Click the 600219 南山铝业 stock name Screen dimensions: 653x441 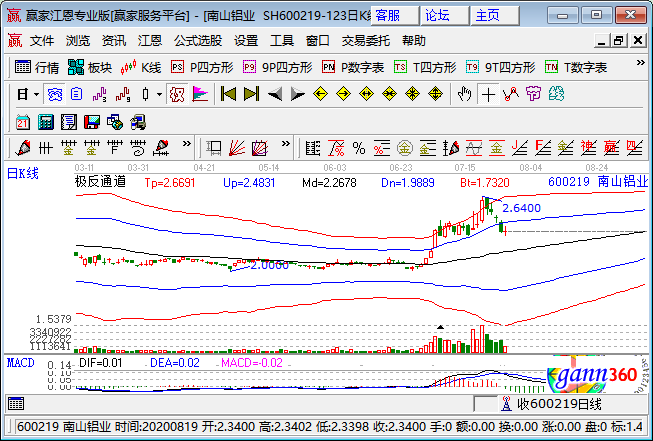pos(598,182)
